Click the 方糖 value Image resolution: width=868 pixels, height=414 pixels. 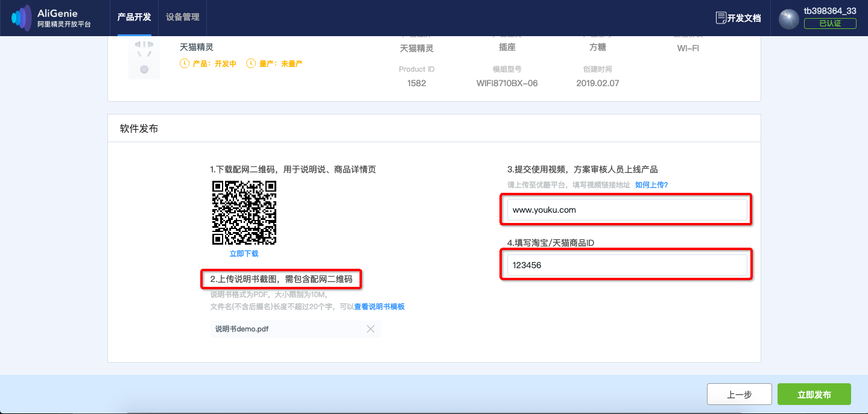598,47
